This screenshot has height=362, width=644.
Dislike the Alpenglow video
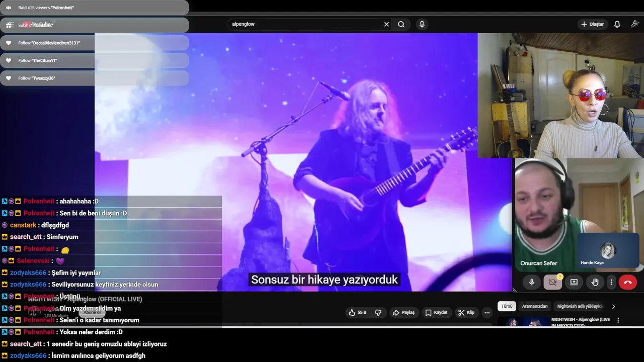(378, 313)
